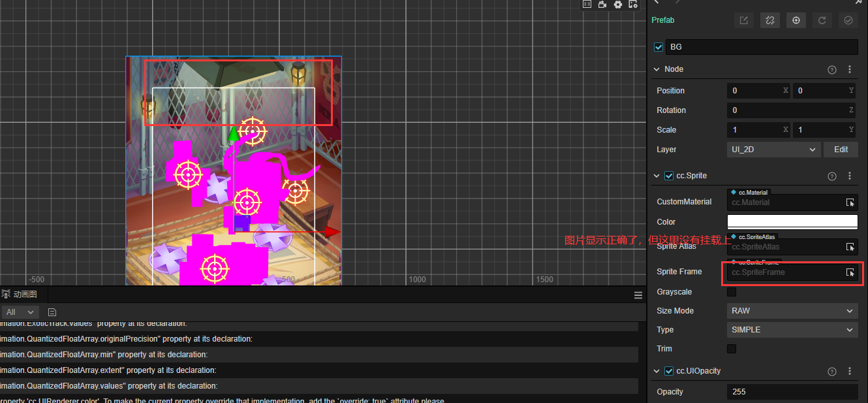Click the green Y-axis gizmo arrow

pyautogui.click(x=232, y=135)
